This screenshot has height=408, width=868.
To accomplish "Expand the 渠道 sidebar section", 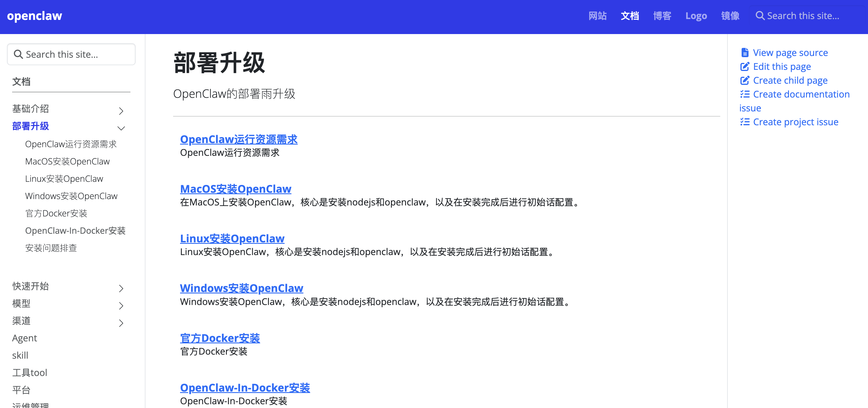I will tap(121, 323).
